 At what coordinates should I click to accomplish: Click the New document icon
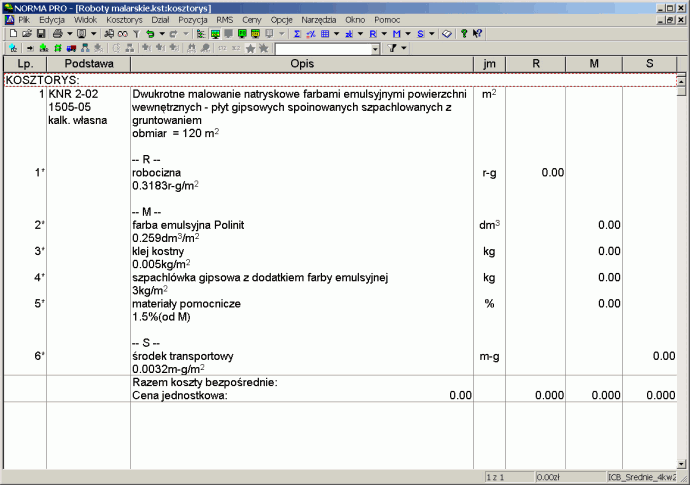click(12, 34)
